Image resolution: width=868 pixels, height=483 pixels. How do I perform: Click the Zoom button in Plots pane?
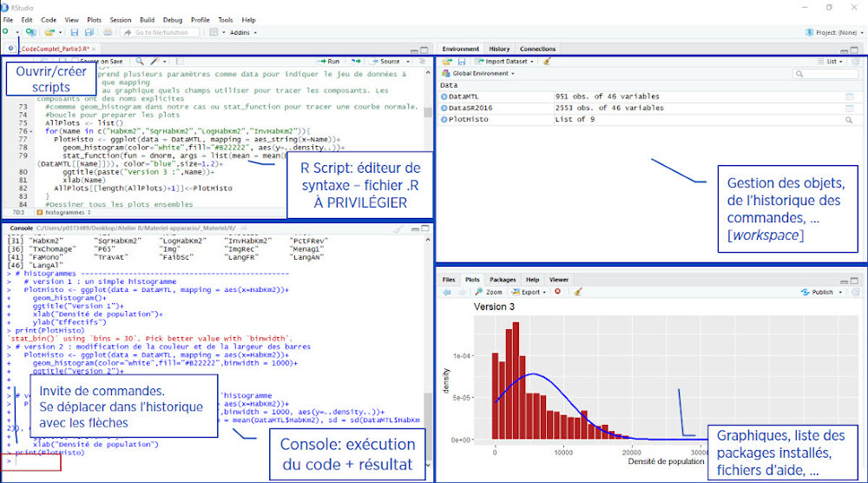pyautogui.click(x=489, y=292)
